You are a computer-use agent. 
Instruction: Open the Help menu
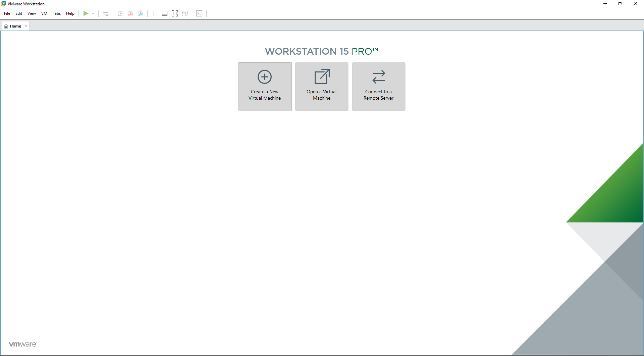pyautogui.click(x=70, y=13)
